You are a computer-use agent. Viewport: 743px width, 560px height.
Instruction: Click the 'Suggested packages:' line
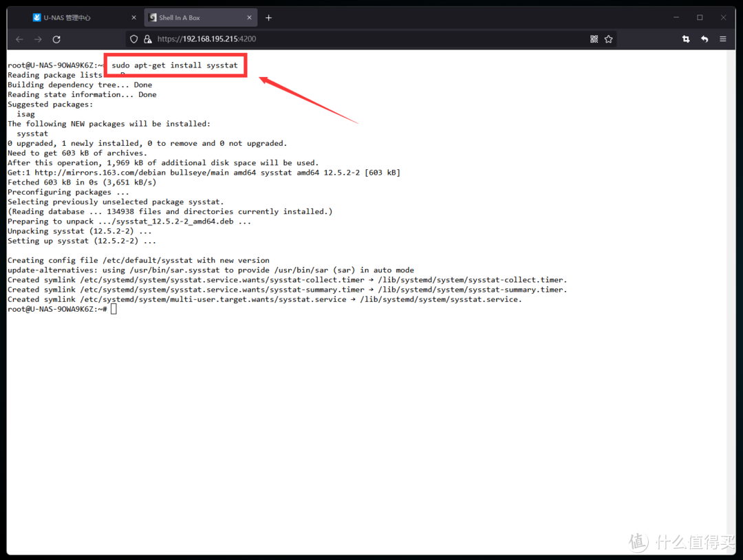click(x=50, y=105)
